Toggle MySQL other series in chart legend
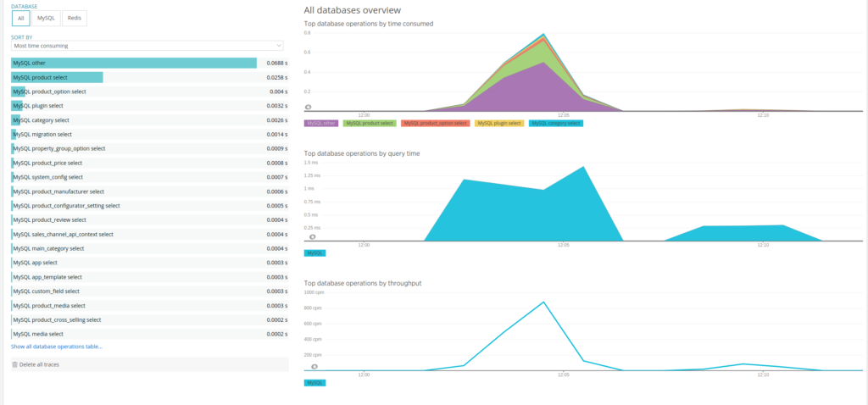This screenshot has height=405, width=868. click(321, 123)
